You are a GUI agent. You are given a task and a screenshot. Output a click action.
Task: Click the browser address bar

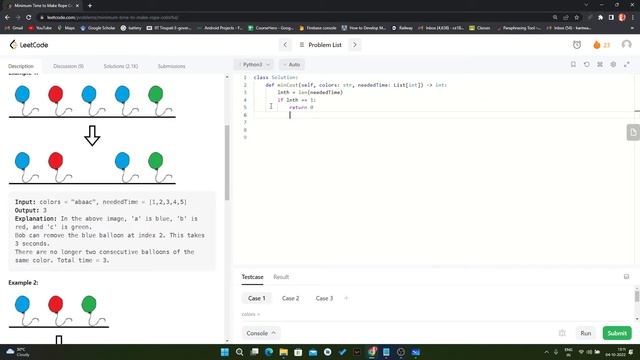tap(294, 18)
